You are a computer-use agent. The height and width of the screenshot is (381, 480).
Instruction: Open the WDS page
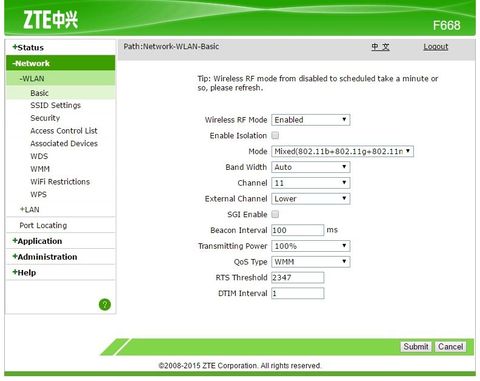(39, 156)
